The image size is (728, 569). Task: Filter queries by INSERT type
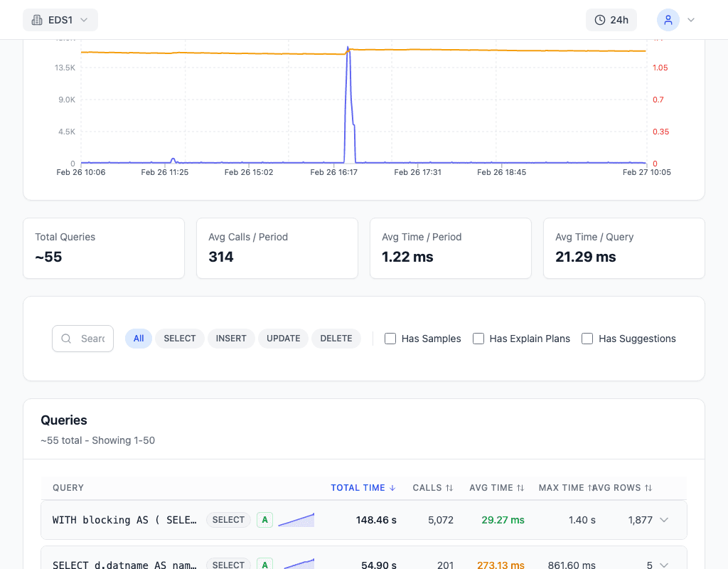coord(231,339)
